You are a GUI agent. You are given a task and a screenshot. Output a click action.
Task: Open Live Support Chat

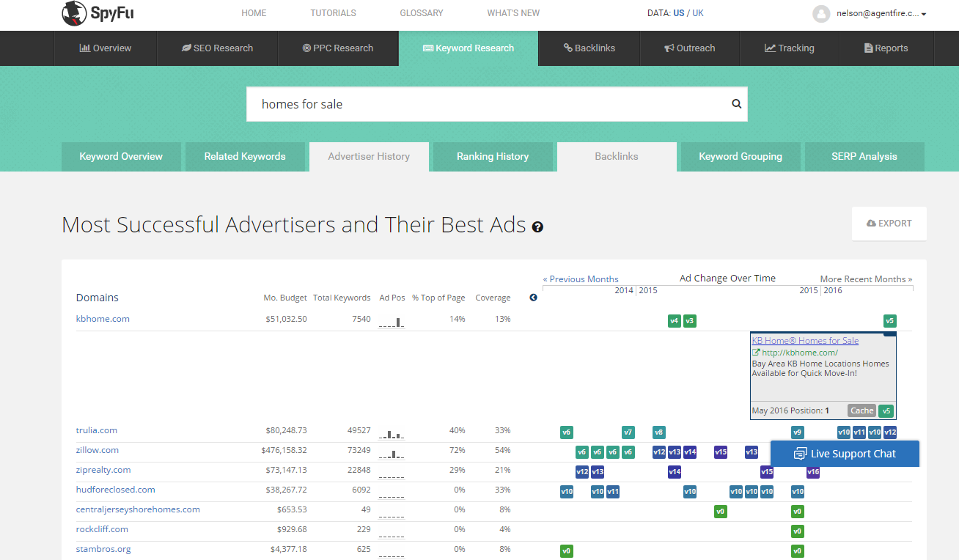[845, 454]
